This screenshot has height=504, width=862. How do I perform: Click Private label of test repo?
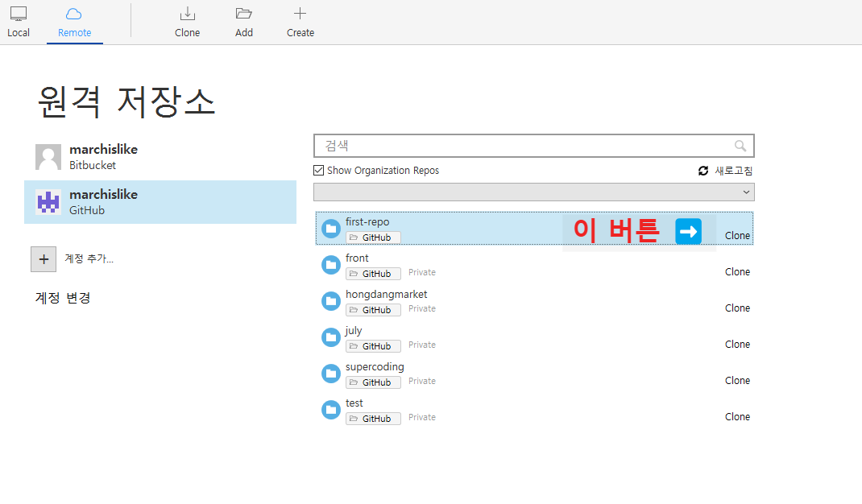(x=422, y=418)
